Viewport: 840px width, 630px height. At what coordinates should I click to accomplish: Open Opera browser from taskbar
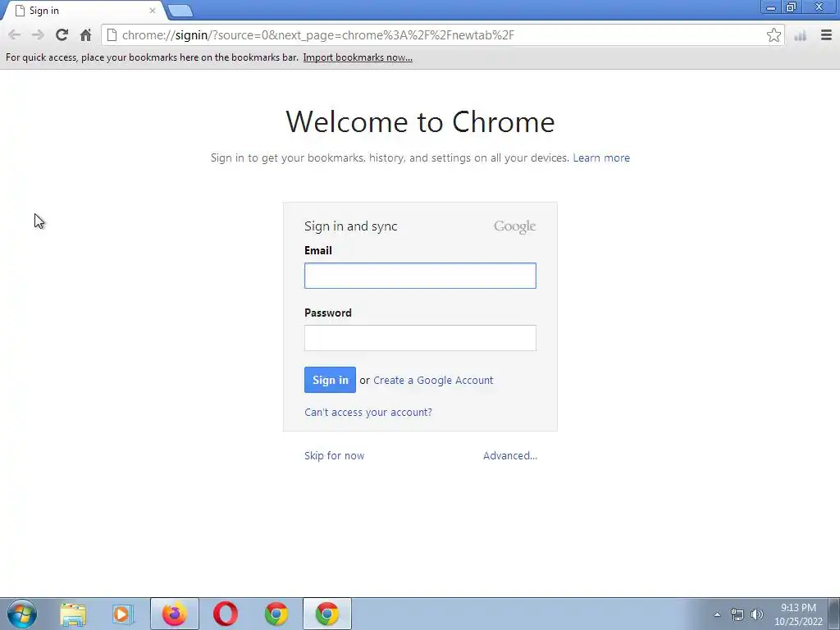226,614
